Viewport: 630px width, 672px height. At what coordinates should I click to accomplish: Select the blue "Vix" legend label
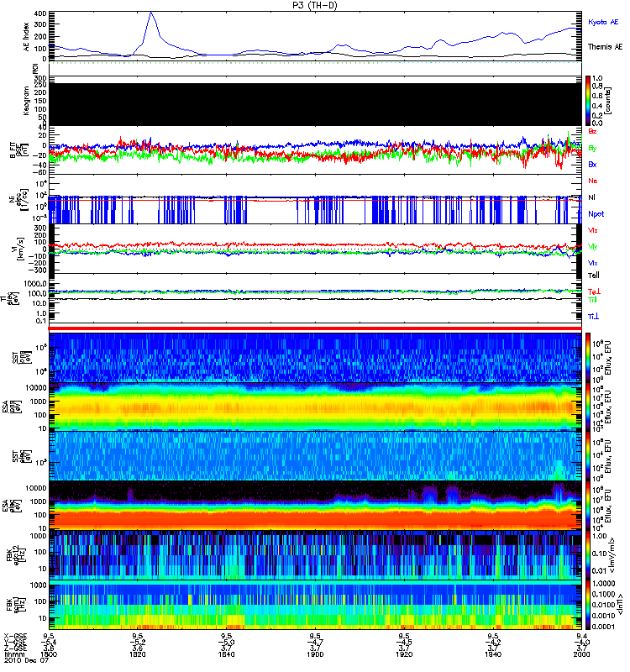tap(593, 263)
